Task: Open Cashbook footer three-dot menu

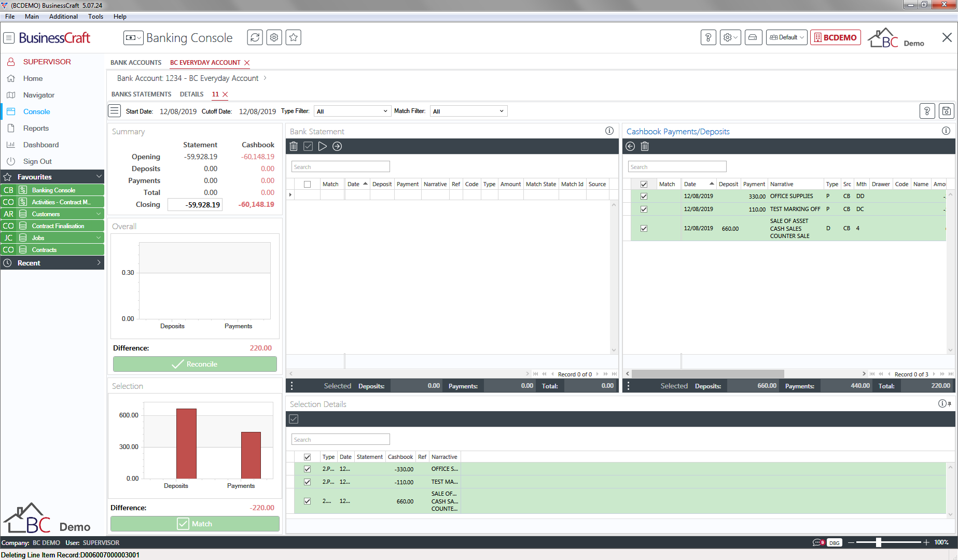Action: pyautogui.click(x=629, y=386)
